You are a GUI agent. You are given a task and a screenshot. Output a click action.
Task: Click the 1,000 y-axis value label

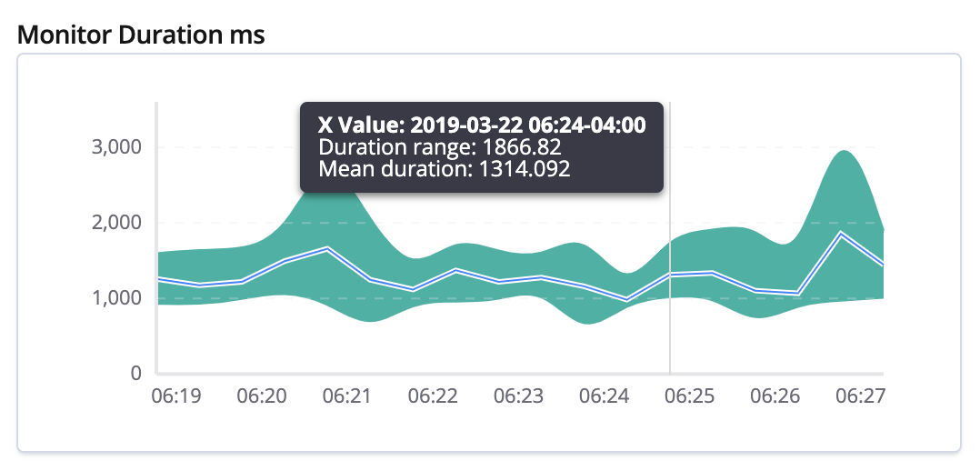[117, 298]
